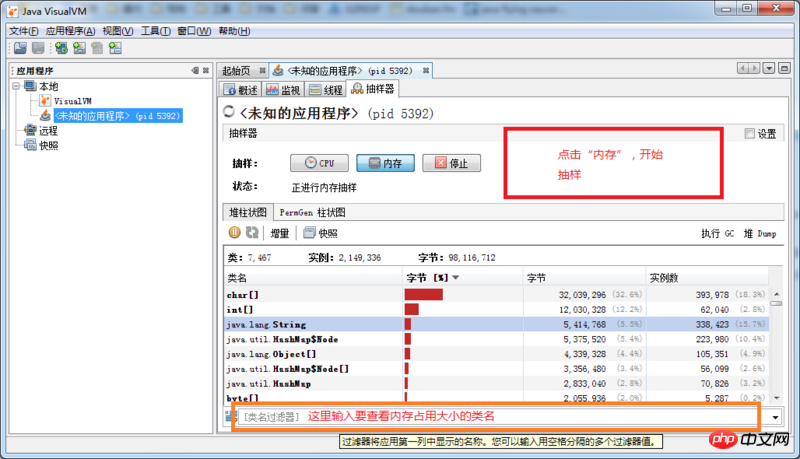800x459 pixels.
Task: Select VisualVM in the applications tree
Action: pos(72,101)
